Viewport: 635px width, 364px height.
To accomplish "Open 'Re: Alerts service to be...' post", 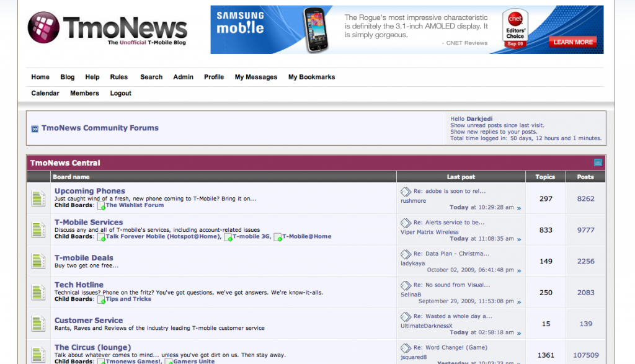I will coord(449,222).
